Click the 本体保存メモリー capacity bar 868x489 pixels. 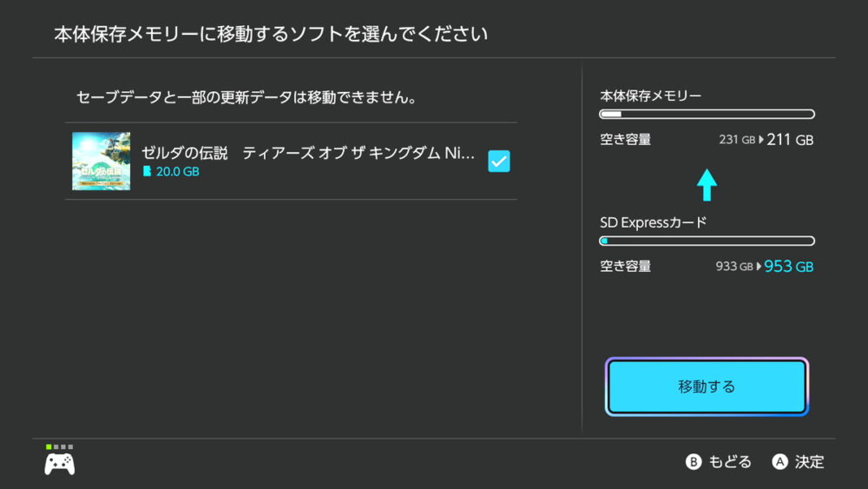pyautogui.click(x=707, y=114)
